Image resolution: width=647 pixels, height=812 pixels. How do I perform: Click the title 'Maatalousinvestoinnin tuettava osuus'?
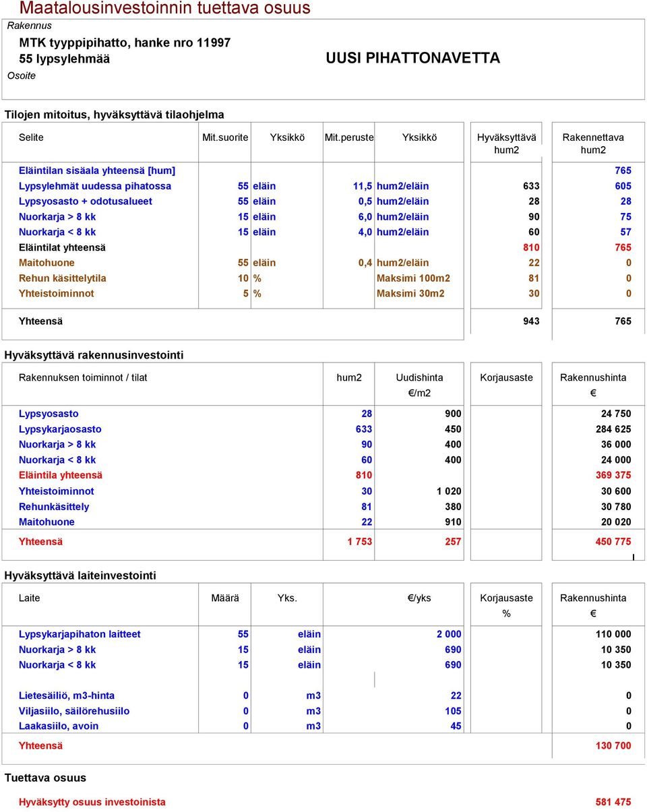(165, 8)
